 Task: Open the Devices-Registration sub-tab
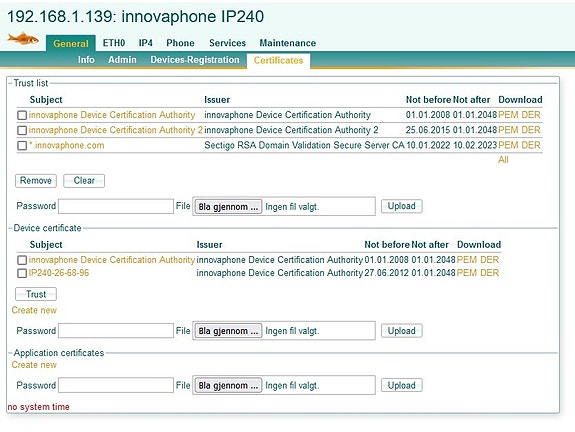click(195, 59)
